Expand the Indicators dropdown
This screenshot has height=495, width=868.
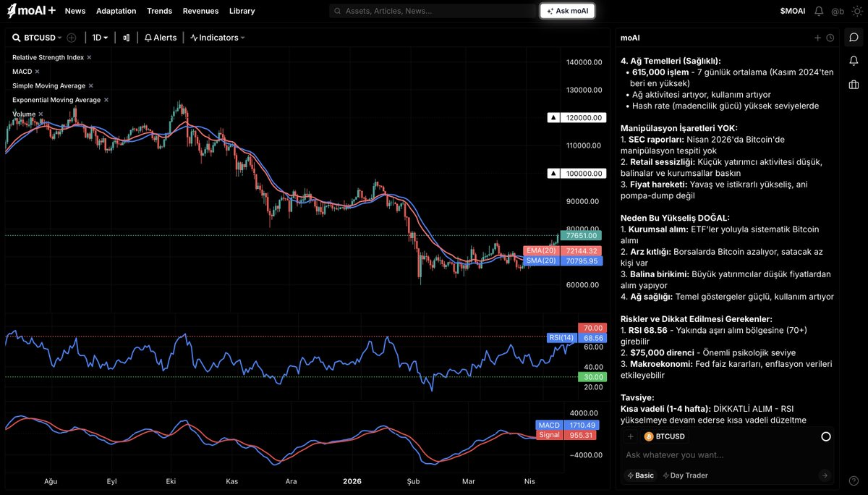(218, 38)
